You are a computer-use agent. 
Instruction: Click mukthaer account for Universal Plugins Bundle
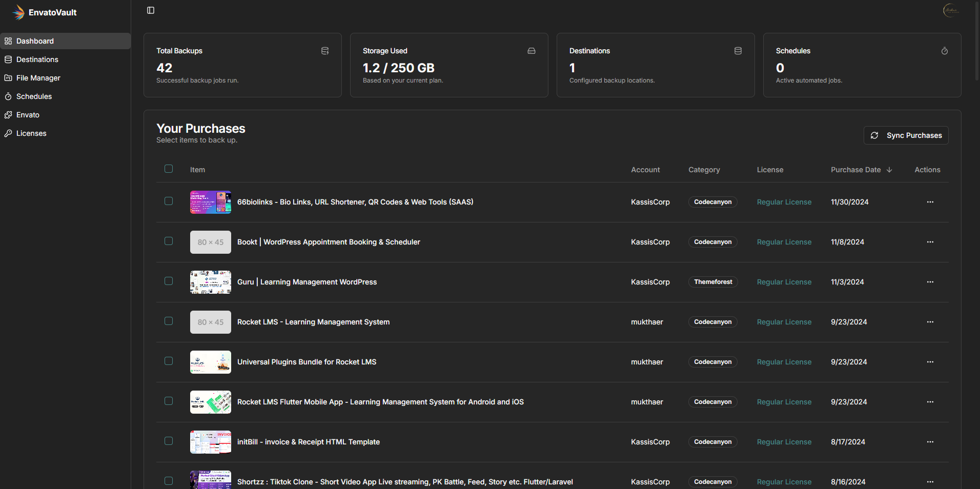click(x=647, y=362)
